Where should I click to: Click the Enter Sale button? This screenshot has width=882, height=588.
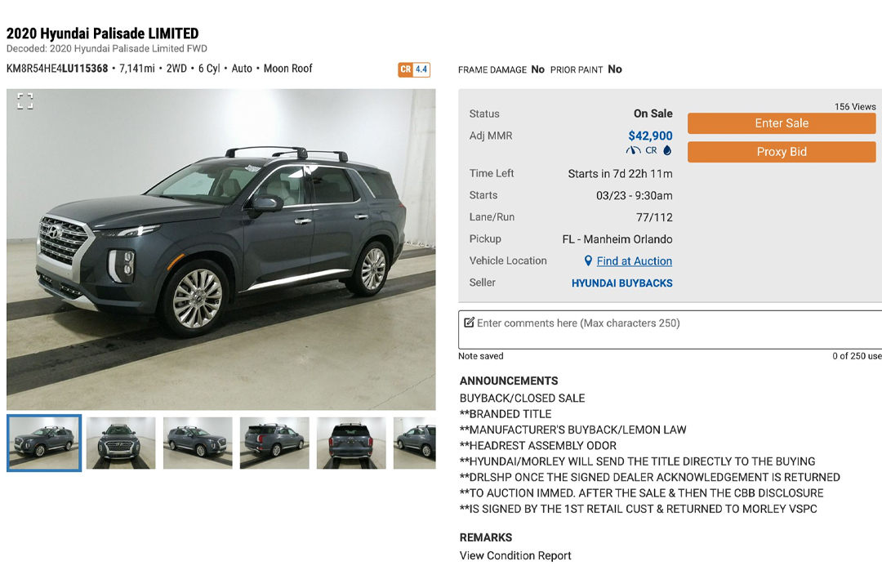(x=782, y=123)
